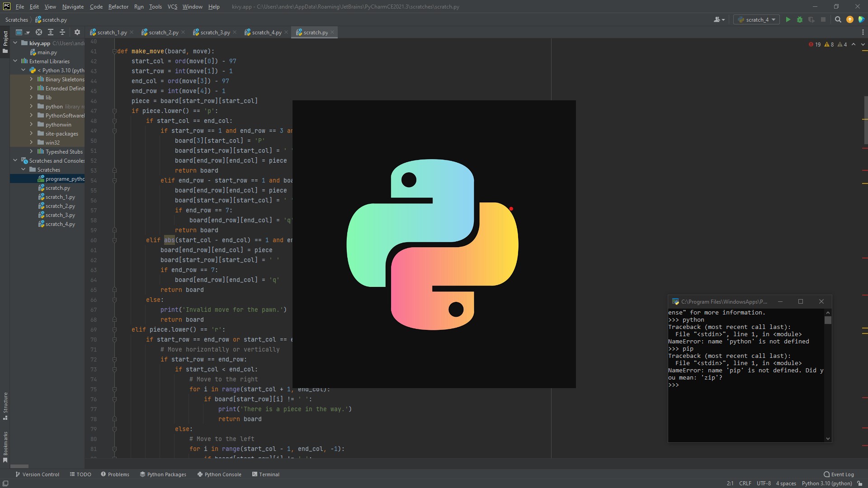Open the Python Console tool window
This screenshot has height=488, width=868.
coord(219,474)
